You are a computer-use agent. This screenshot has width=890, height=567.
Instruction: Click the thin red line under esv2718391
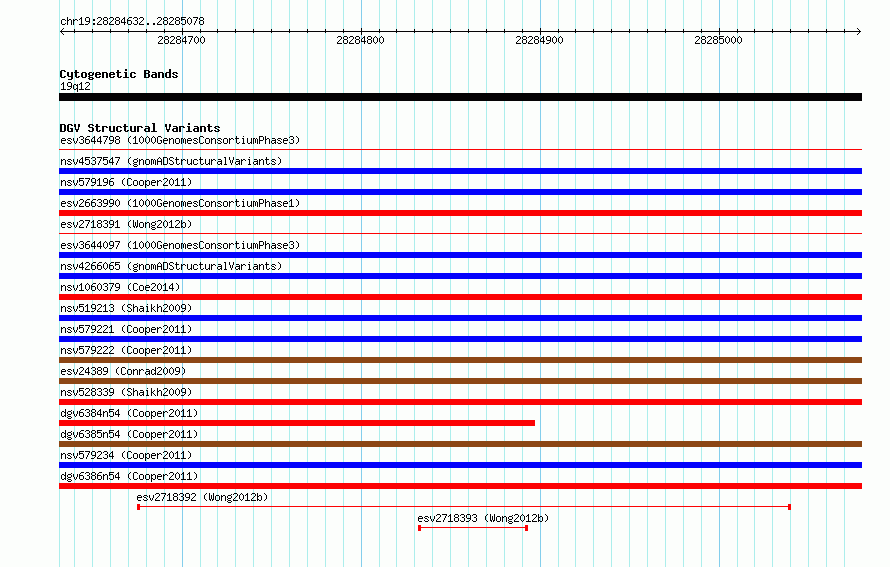[460, 233]
